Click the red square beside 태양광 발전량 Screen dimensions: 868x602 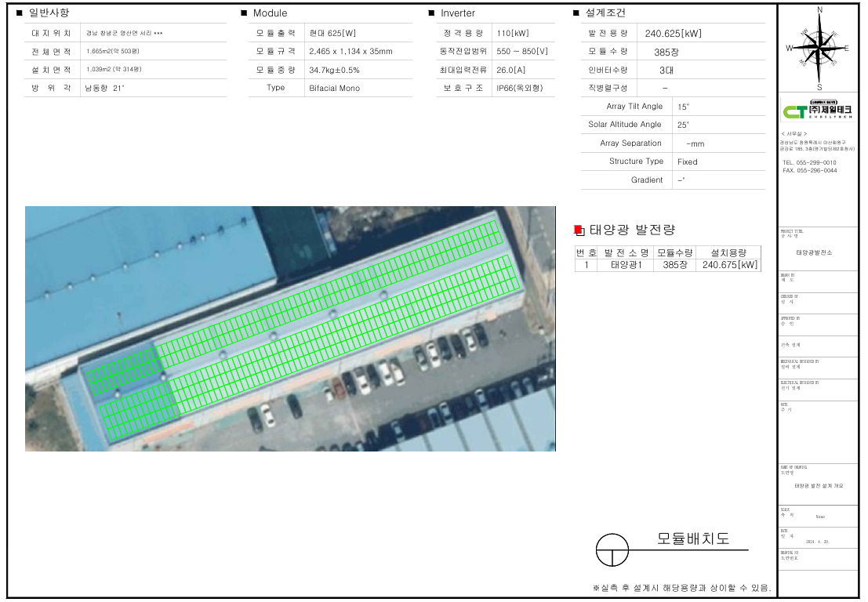click(x=579, y=230)
